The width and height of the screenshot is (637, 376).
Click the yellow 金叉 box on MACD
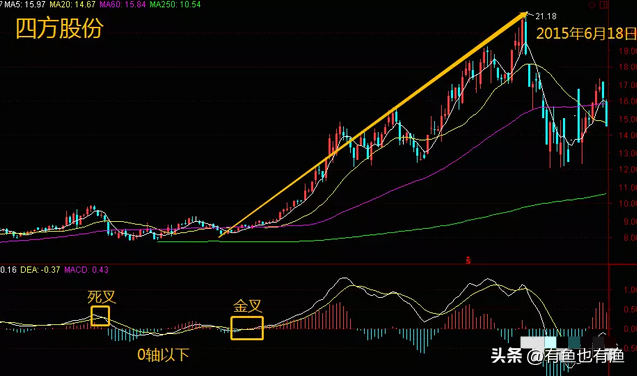coord(247,328)
